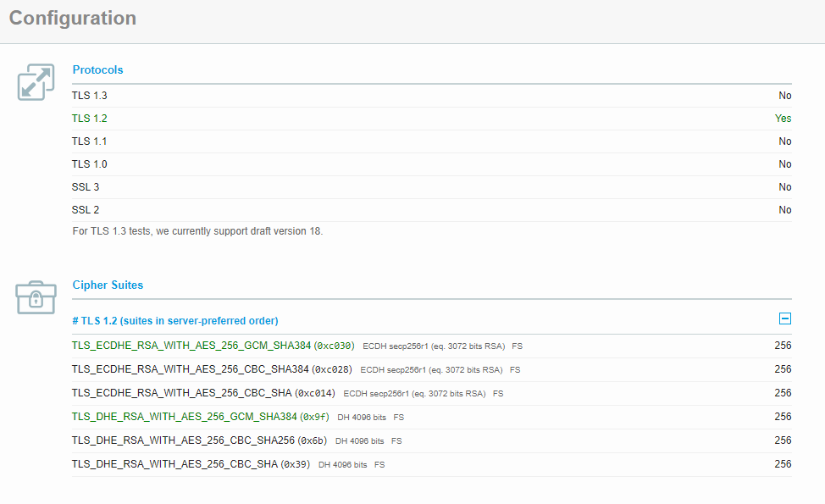Open the Protocols section heading
This screenshot has width=825, height=504.
pos(97,70)
